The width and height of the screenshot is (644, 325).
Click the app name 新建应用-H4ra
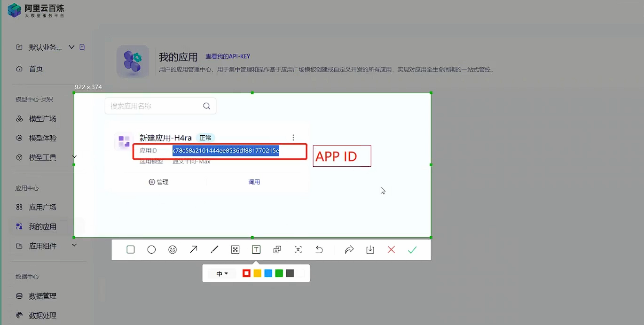click(x=165, y=138)
